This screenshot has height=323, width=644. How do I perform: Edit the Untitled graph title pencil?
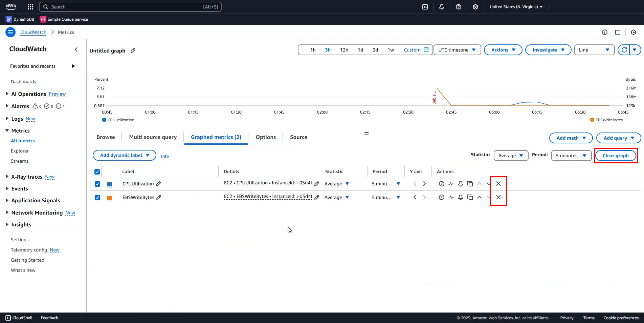tap(133, 51)
